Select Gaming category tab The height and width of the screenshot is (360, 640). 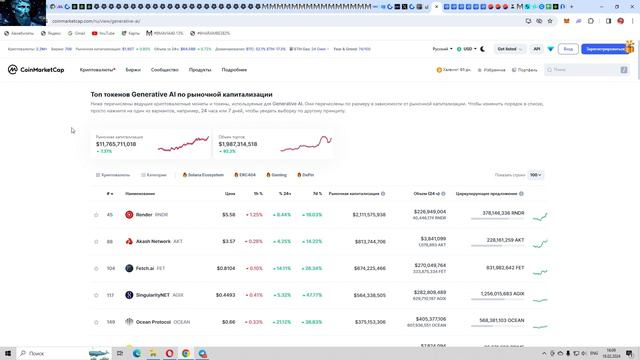click(x=276, y=175)
